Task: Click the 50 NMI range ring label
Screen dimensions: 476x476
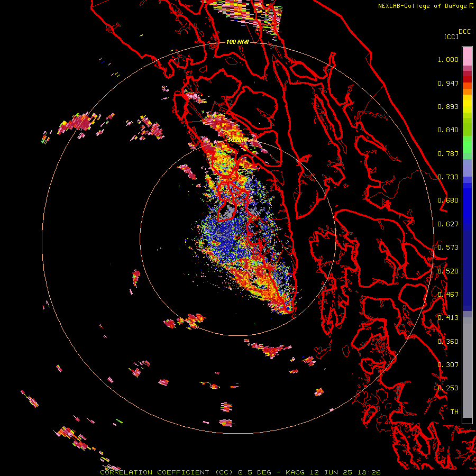Action: click(237, 140)
